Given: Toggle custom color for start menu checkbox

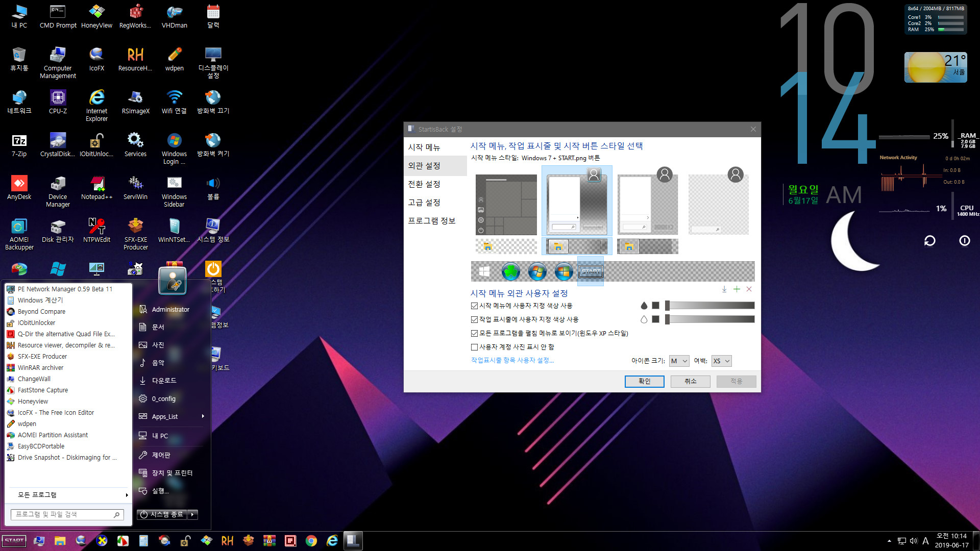Looking at the screenshot, I should [474, 306].
